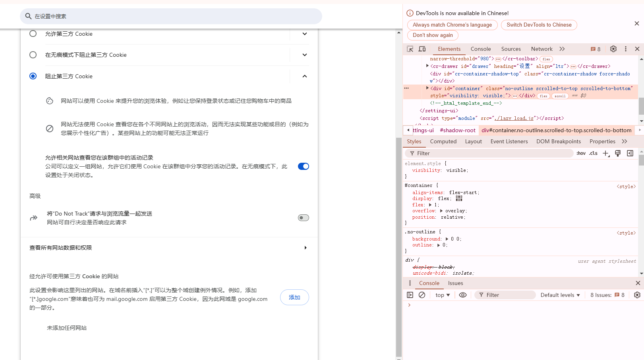Screen dimensions: 644x360
Task: Click Elements panel vertical scrollbar thumb
Action: tap(641, 106)
